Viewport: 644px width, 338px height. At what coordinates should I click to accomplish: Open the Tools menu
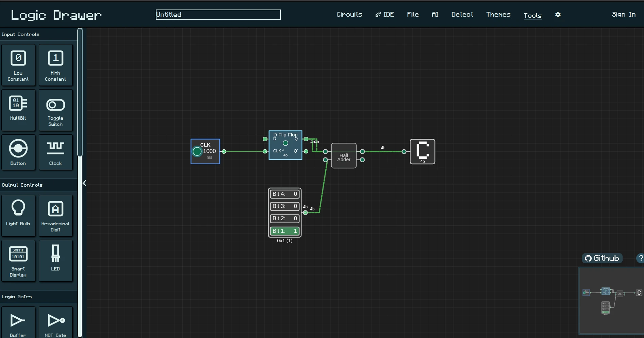tap(532, 16)
